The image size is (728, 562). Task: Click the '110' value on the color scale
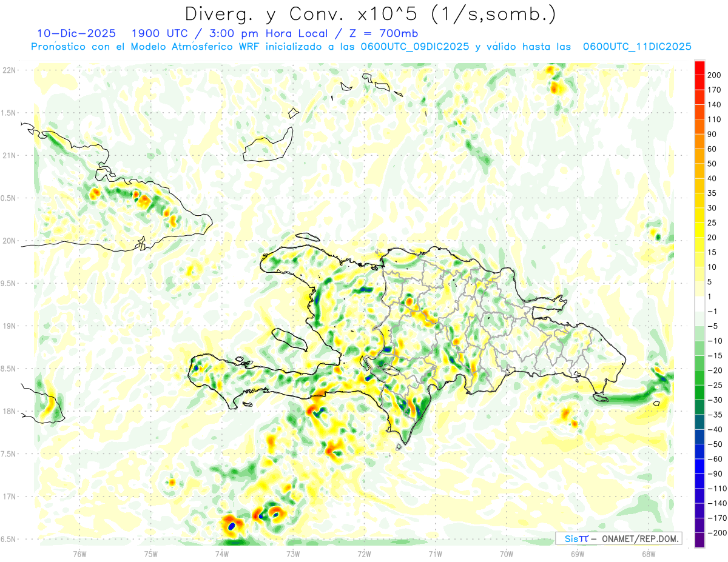pos(715,119)
